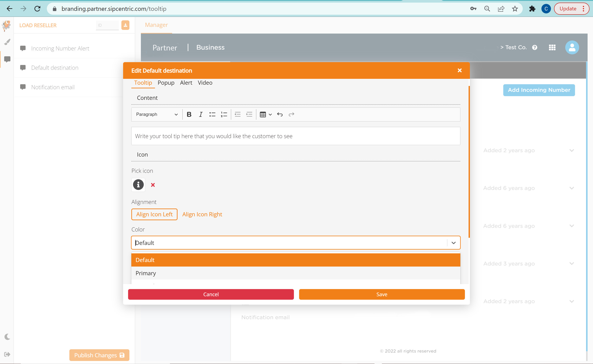593x364 pixels.
Task: Click the load reseller download icon
Action: [x=125, y=25]
